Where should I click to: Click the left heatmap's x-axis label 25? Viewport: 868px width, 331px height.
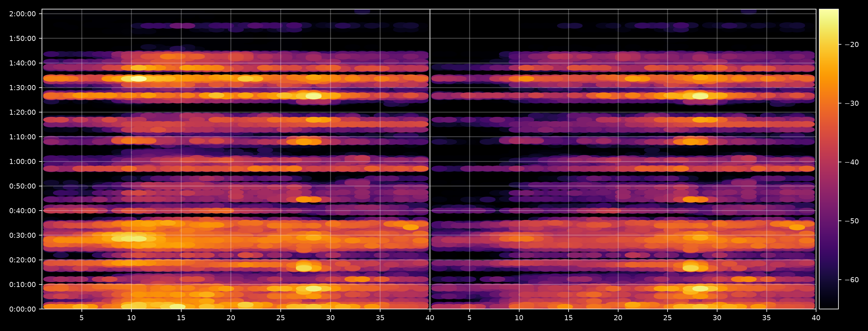[x=281, y=318]
